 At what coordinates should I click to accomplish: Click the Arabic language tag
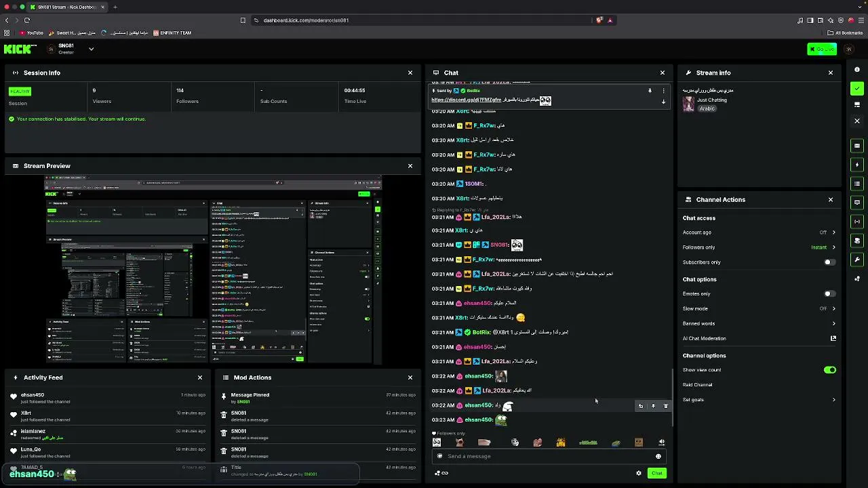coord(707,108)
